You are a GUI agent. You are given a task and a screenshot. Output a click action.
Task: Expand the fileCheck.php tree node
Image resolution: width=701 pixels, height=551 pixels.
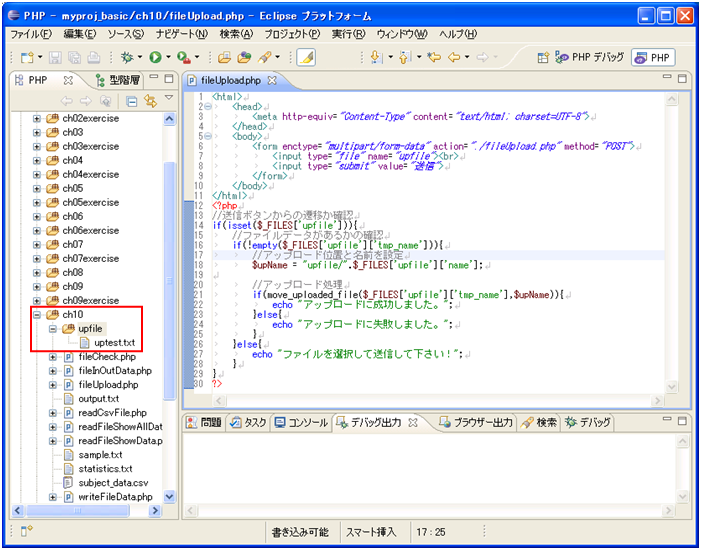point(52,357)
